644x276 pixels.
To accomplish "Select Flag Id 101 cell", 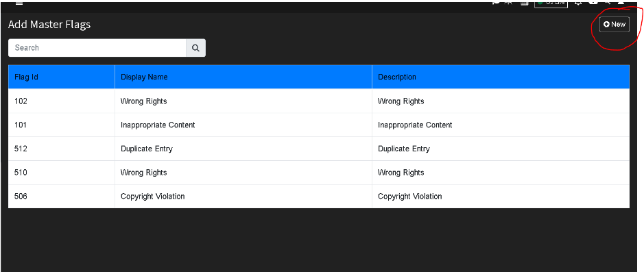I will [62, 125].
